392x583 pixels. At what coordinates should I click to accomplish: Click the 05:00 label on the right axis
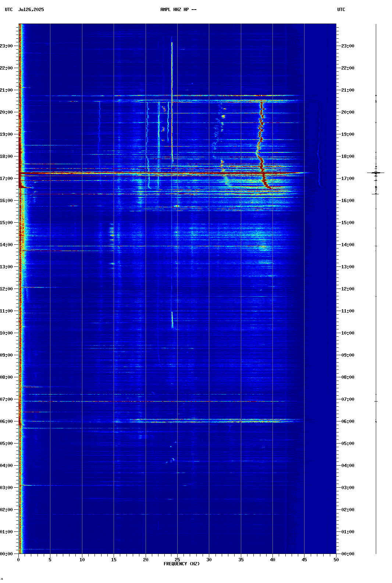point(348,444)
